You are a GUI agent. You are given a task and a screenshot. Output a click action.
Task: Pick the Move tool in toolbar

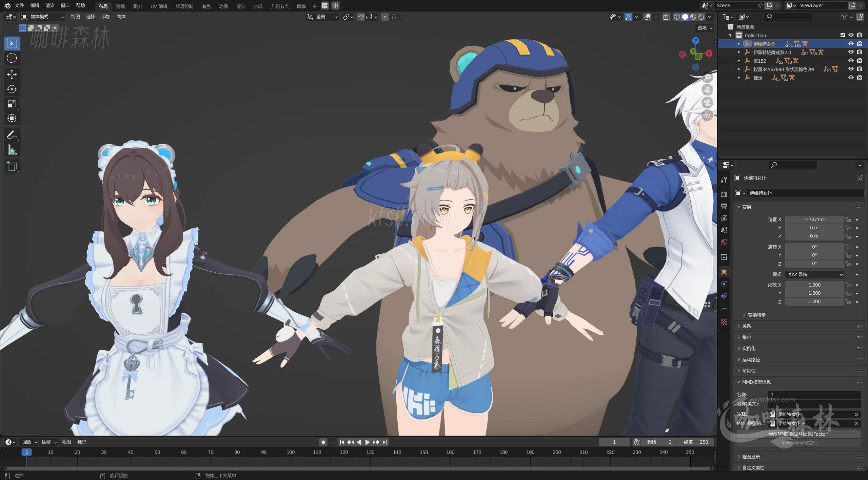pos(12,75)
